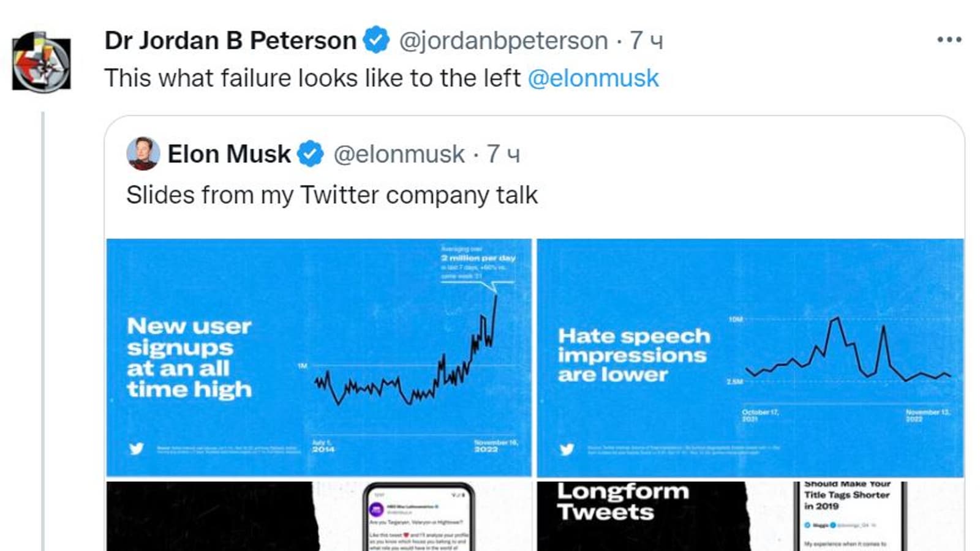
Task: Open Jordan Peterson's profile avatar
Action: pyautogui.click(x=42, y=62)
